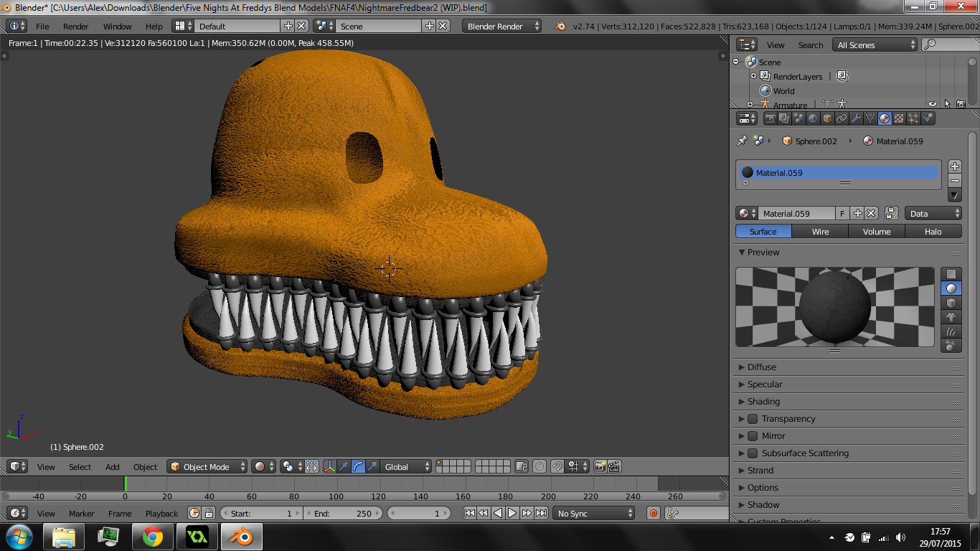Open the Window menu
Viewport: 980px width, 551px height.
117,26
